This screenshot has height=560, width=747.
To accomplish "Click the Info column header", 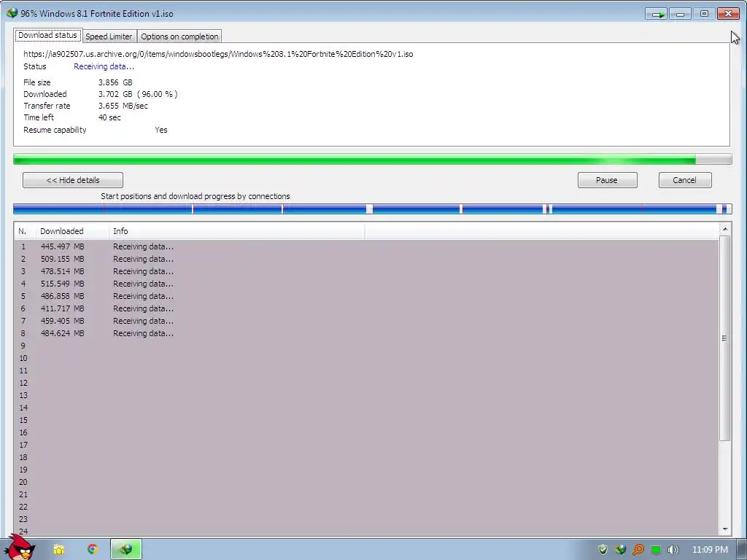I will [237, 231].
